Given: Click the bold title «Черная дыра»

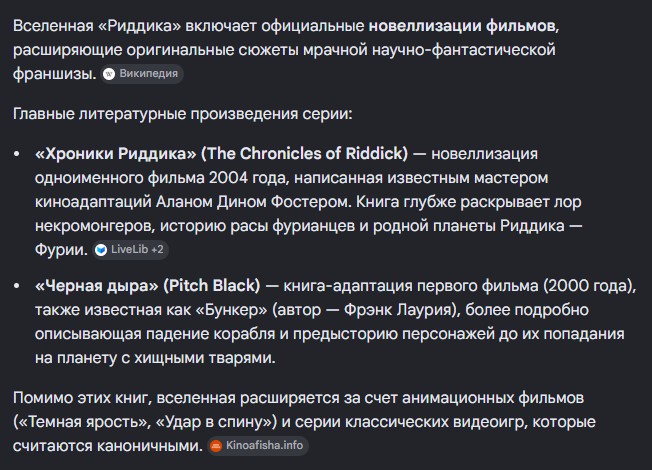Looking at the screenshot, I should click(x=97, y=286).
